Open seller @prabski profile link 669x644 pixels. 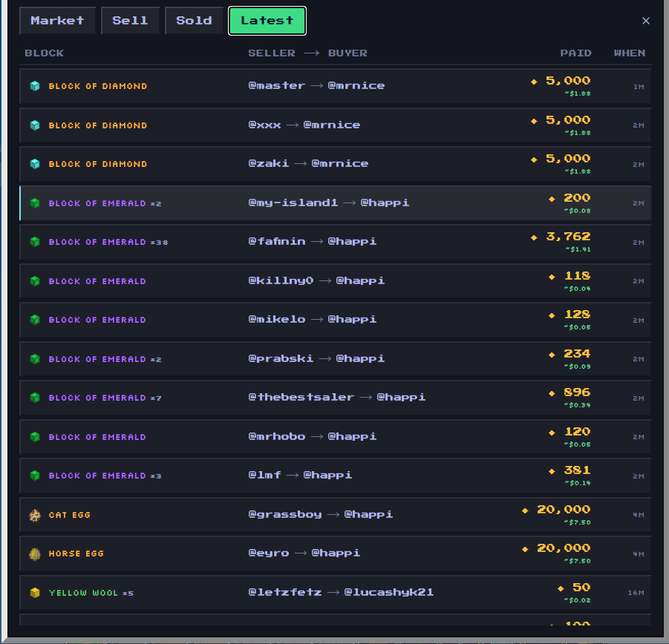pyautogui.click(x=281, y=358)
